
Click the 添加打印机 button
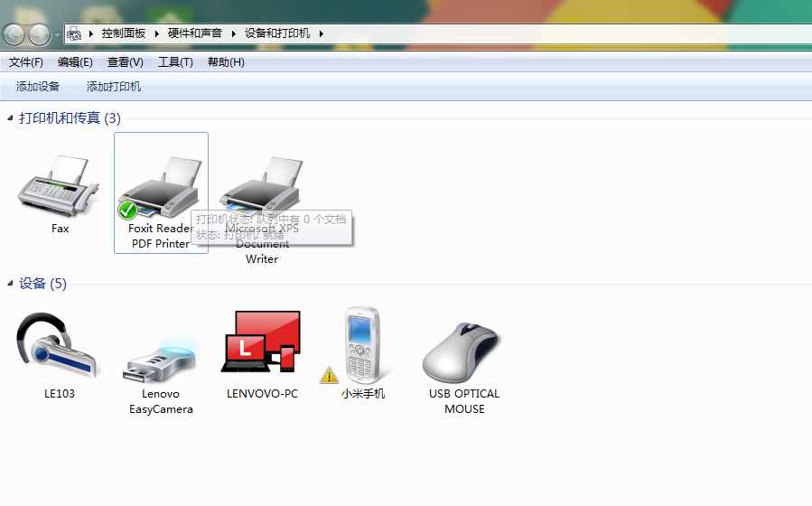tap(114, 87)
